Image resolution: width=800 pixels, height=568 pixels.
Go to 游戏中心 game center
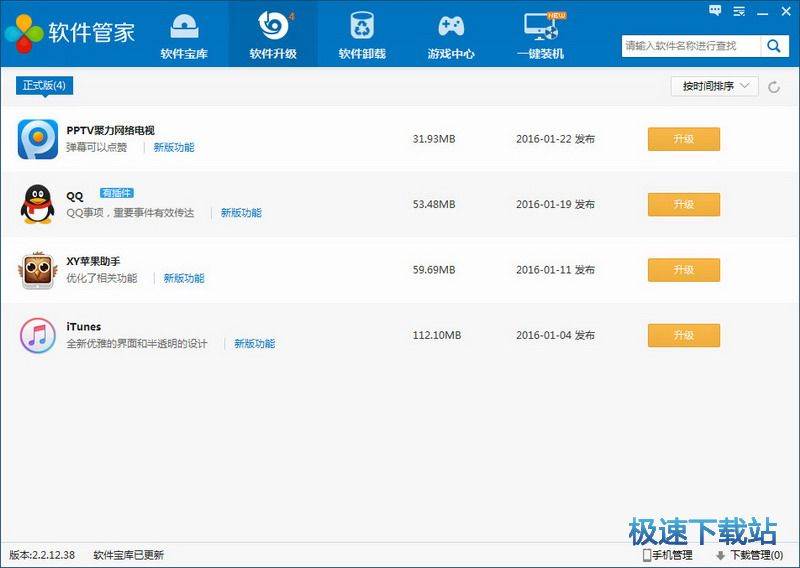pyautogui.click(x=451, y=36)
